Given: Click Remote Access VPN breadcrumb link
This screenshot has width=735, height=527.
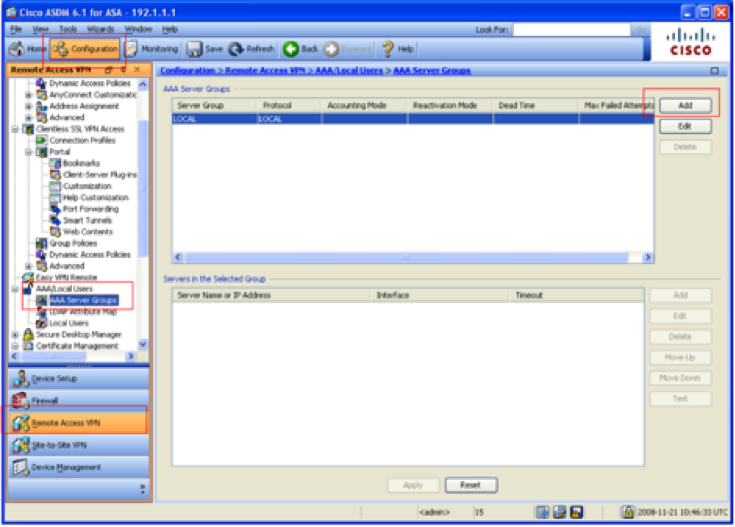Looking at the screenshot, I should [x=265, y=70].
